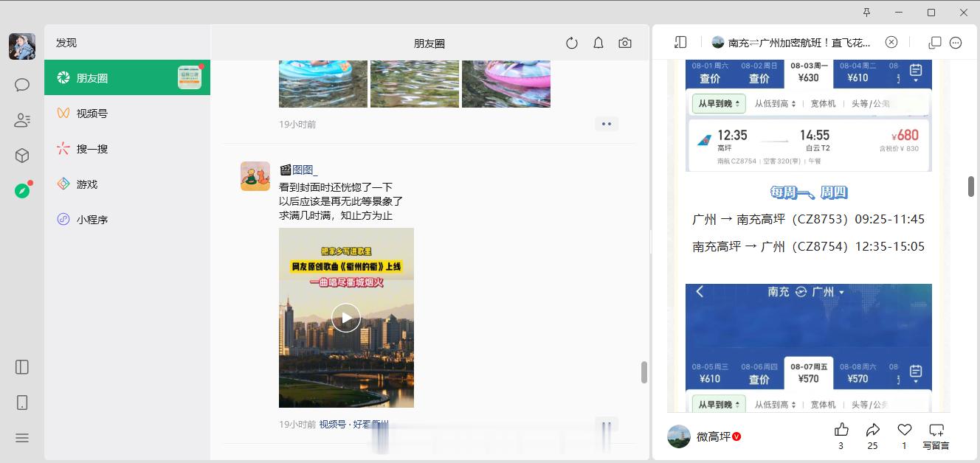Open the article more options ellipsis

(956, 43)
